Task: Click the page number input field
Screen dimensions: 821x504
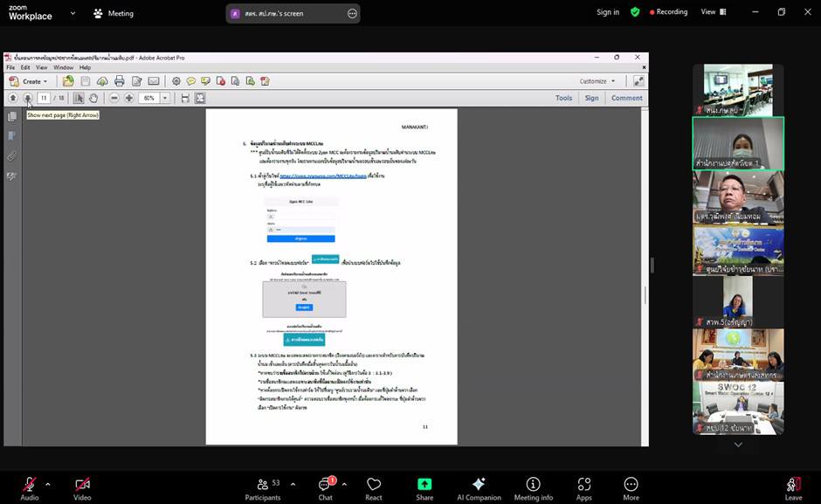Action: (44, 98)
